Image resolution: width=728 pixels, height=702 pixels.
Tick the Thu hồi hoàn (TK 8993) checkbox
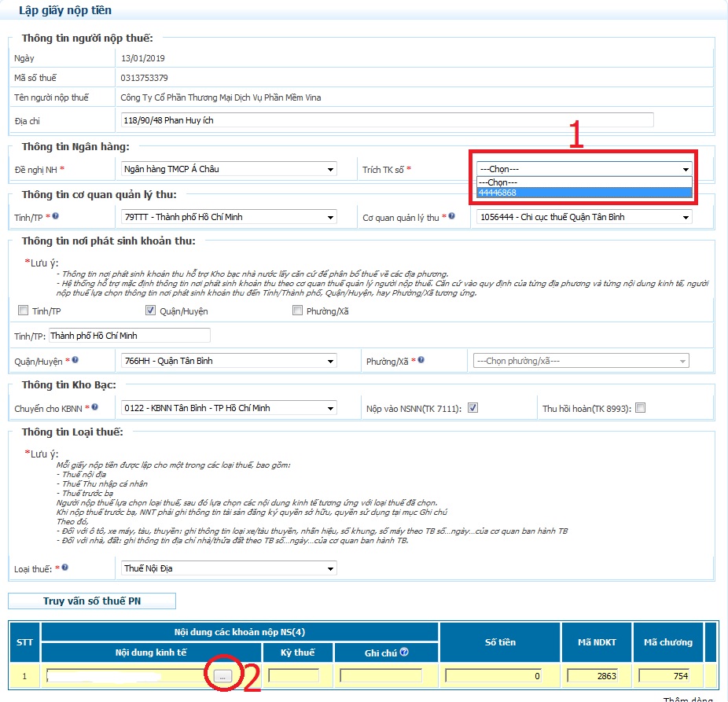pos(640,408)
